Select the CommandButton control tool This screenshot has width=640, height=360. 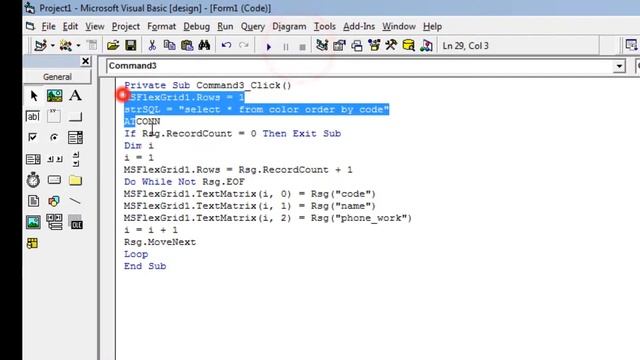75,117
